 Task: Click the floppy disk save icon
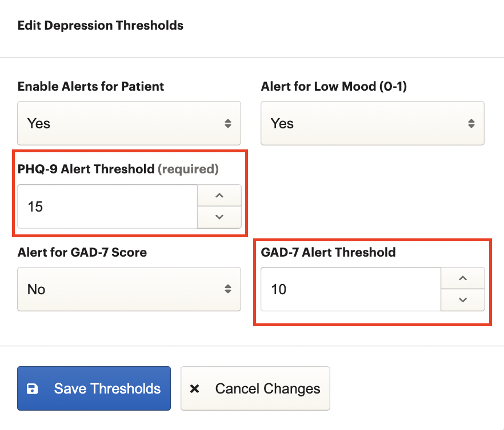pos(32,389)
